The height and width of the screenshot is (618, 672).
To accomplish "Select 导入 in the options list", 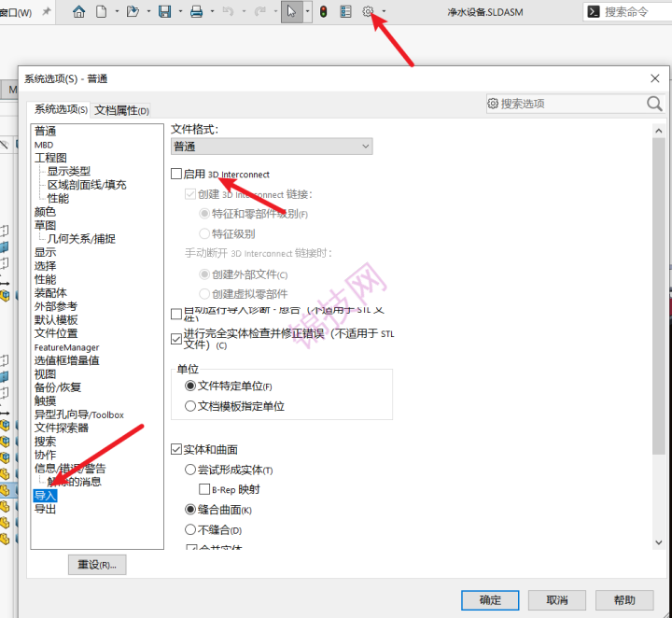I will [x=45, y=496].
